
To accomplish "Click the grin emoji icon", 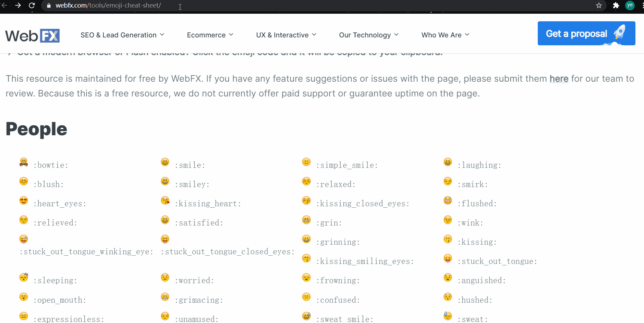I will tap(306, 220).
